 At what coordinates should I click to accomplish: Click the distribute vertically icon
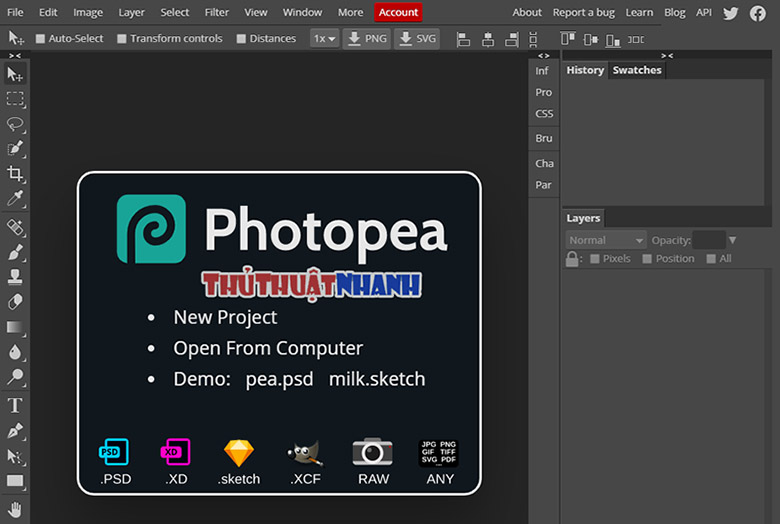(533, 39)
